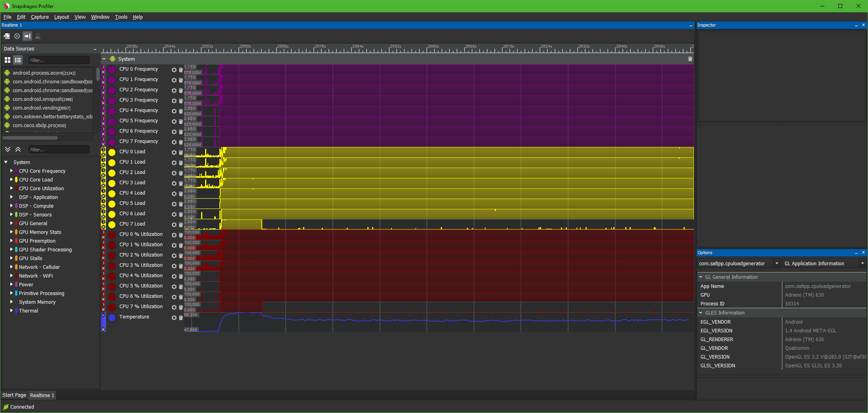Viewport: 868px width, 413px height.
Task: Delete the CPU 7 Load track
Action: (x=181, y=224)
